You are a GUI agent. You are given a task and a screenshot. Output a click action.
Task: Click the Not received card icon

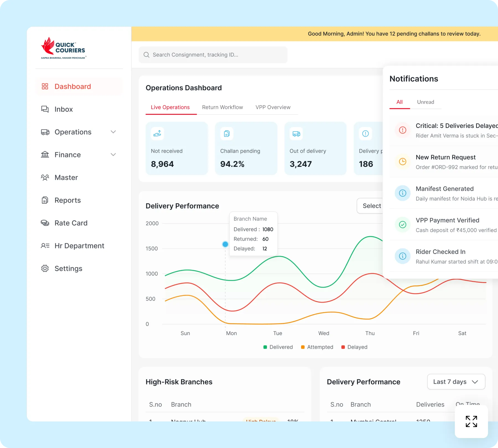(x=157, y=134)
